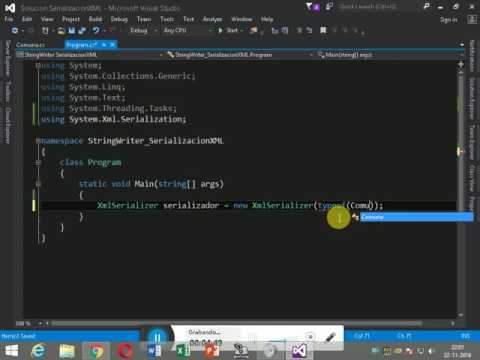Pause the screen recording
The height and width of the screenshot is (360, 480).
157,338
